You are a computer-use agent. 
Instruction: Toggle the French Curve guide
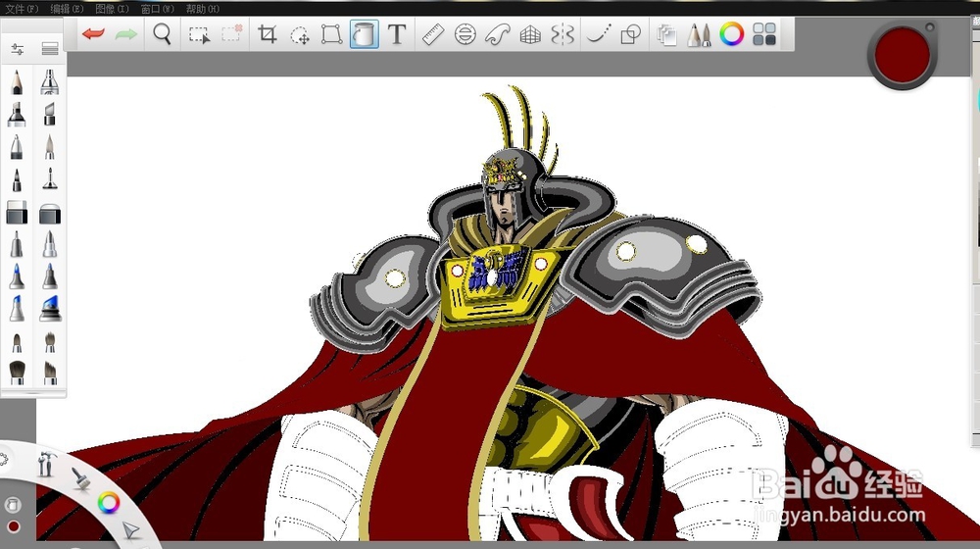498,34
